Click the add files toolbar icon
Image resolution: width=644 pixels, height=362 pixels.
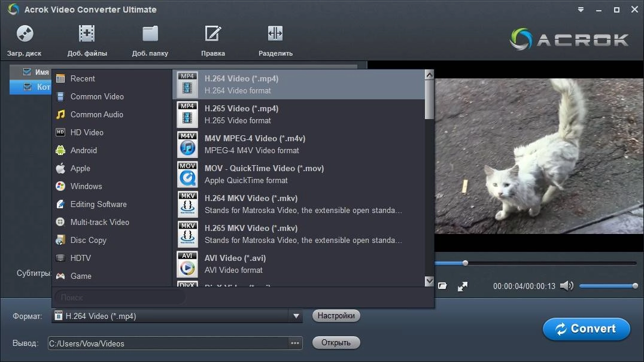point(87,34)
